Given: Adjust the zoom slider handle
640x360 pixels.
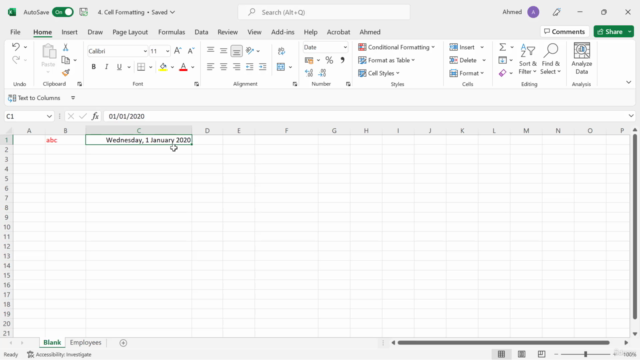Looking at the screenshot, I should coord(585,354).
